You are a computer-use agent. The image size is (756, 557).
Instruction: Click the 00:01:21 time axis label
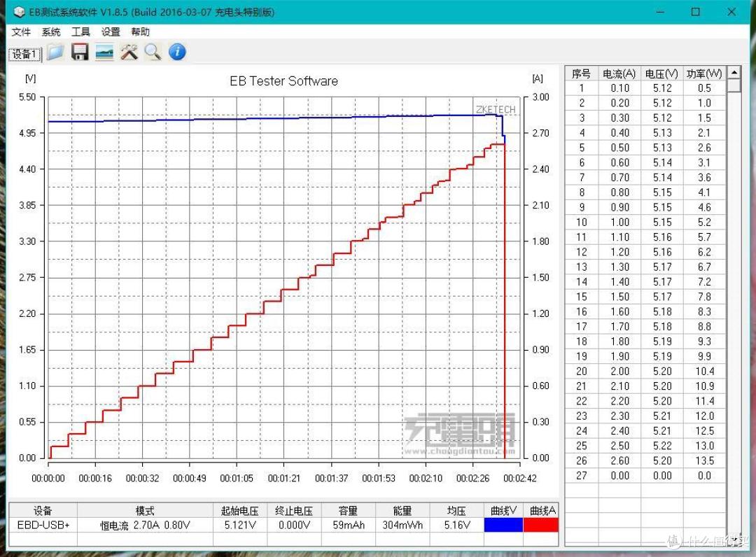click(x=283, y=479)
